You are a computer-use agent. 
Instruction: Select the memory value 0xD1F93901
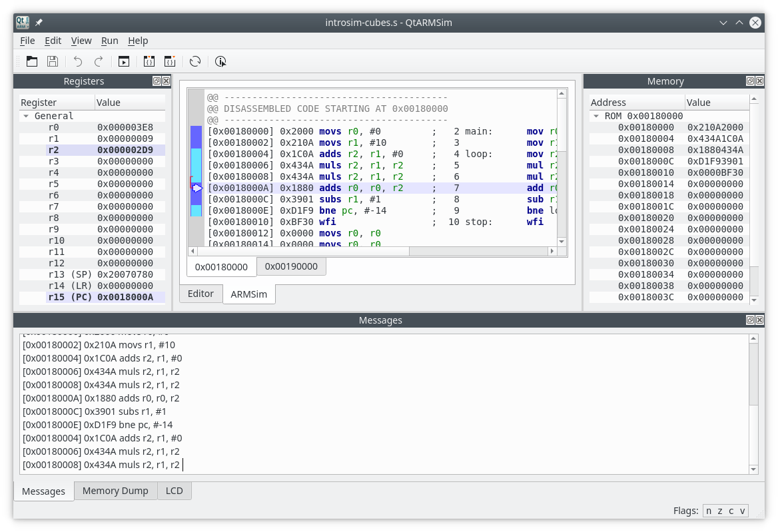715,162
